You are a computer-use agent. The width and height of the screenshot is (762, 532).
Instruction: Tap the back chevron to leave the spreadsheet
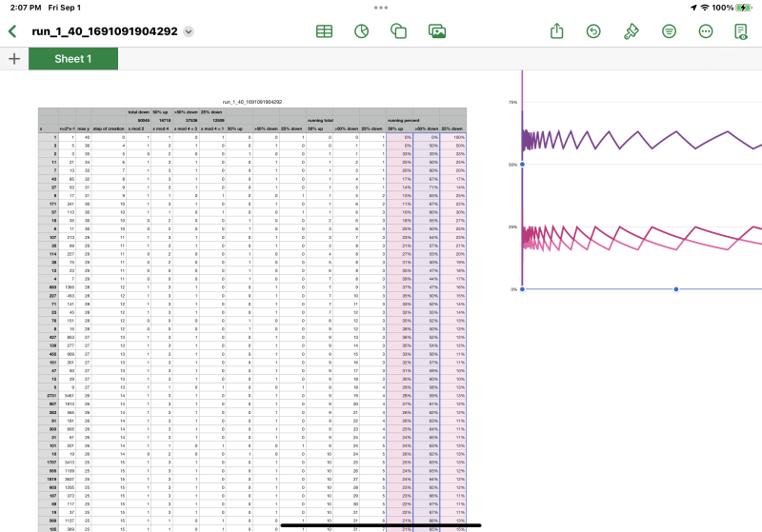[12, 31]
